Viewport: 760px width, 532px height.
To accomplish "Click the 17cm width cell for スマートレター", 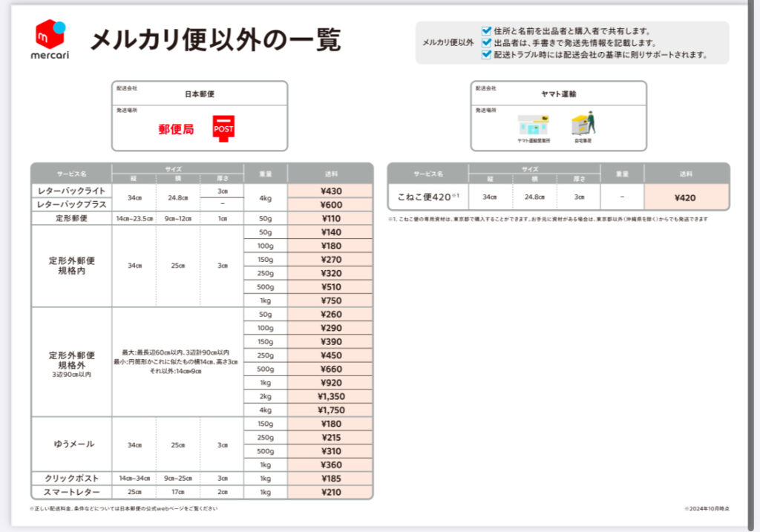I will coord(178,492).
